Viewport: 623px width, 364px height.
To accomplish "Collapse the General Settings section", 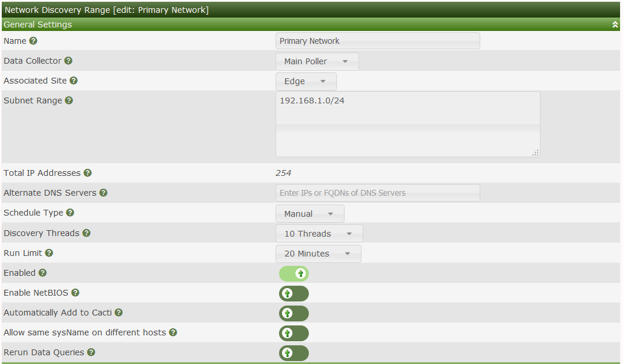I will [615, 25].
